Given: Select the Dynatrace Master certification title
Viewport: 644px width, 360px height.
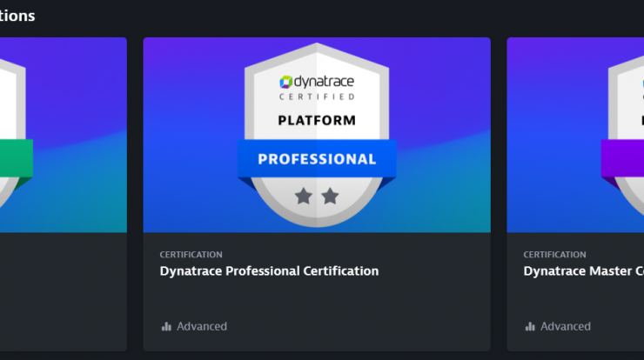Looking at the screenshot, I should point(584,271).
